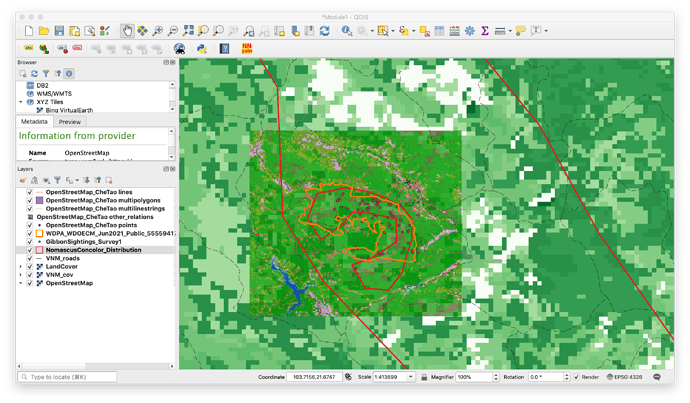690x403 pixels.
Task: Toggle the LandCover layer checkbox
Action: (30, 267)
